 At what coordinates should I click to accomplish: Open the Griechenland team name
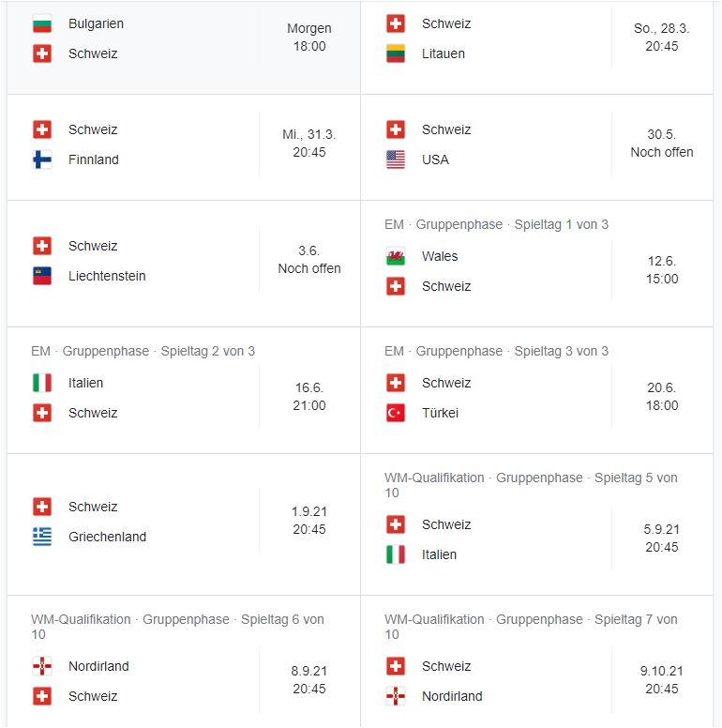tap(107, 537)
